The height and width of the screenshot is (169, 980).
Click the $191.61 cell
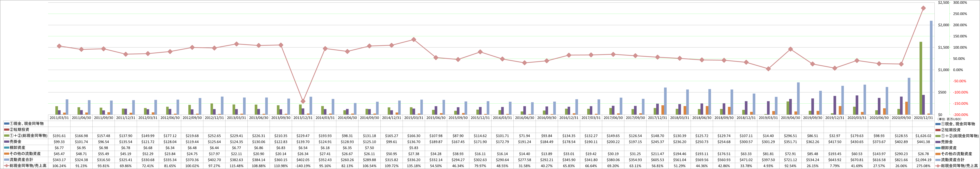[59, 135]
